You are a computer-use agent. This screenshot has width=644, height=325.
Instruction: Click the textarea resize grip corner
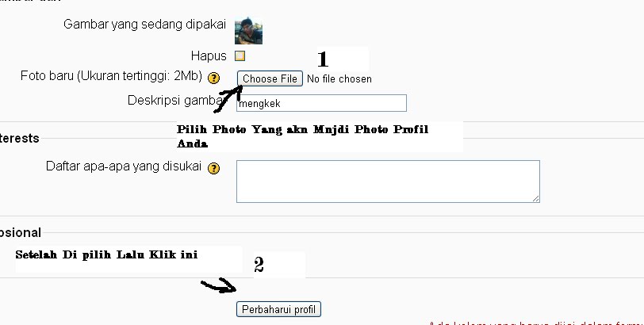point(535,199)
